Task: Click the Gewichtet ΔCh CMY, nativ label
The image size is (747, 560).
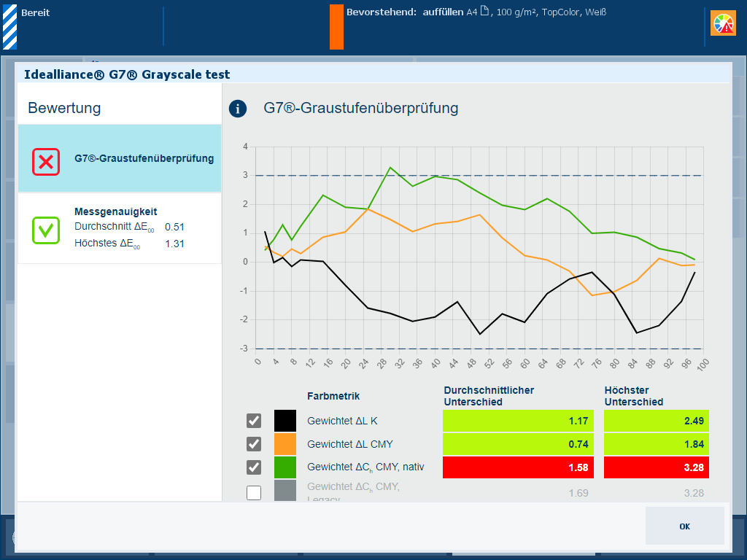Action: coord(365,467)
